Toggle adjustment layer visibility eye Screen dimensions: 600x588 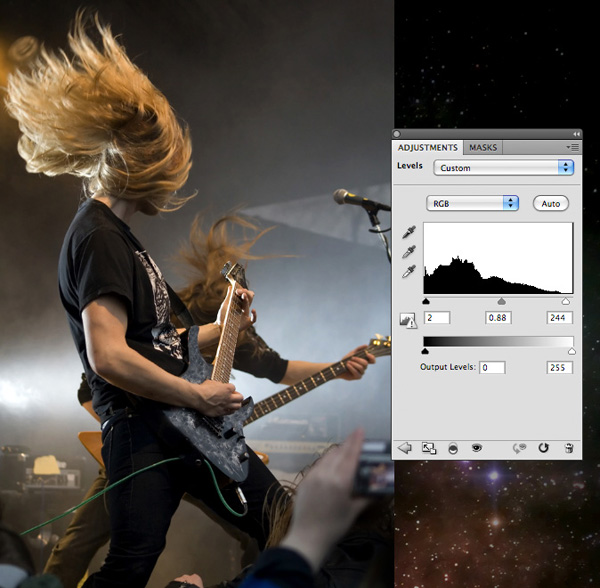pyautogui.click(x=476, y=447)
